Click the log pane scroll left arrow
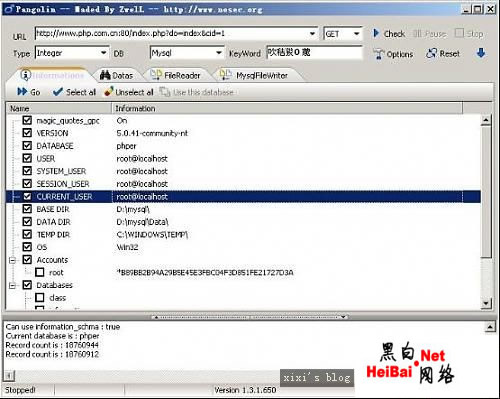 [9, 376]
